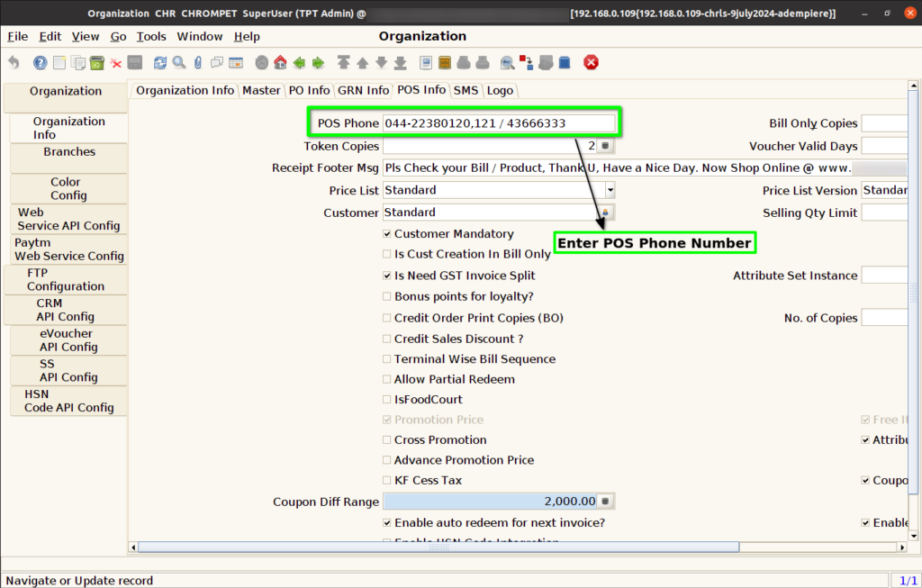
Task: Open the Window menu
Action: (200, 36)
